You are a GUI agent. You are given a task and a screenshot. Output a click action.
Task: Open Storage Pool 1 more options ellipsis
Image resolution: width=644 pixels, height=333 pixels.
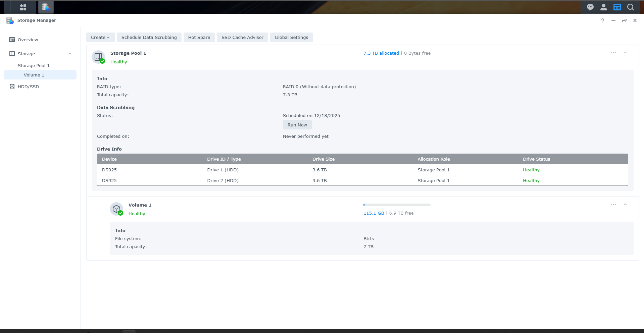point(613,53)
